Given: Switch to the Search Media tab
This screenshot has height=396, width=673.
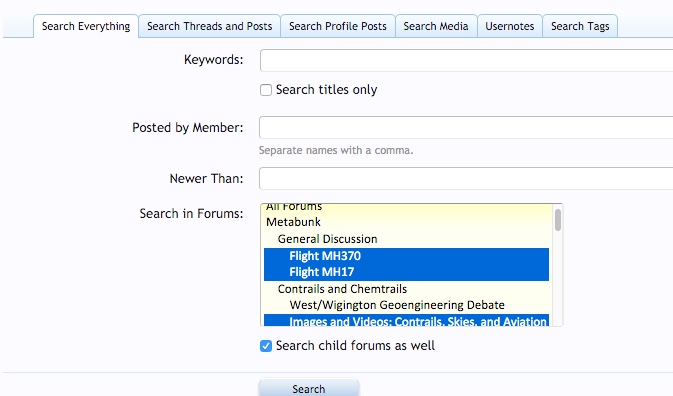Looking at the screenshot, I should [x=436, y=26].
